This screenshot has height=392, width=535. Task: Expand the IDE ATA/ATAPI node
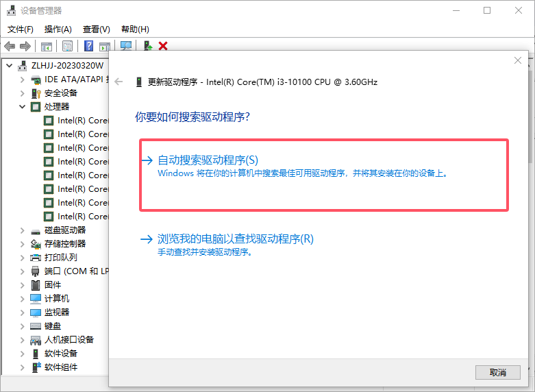[x=23, y=79]
